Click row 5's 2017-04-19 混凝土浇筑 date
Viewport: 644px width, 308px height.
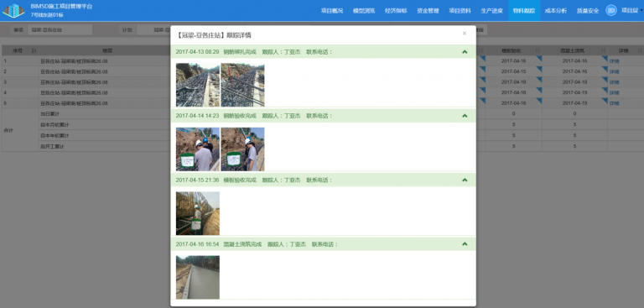pyautogui.click(x=574, y=103)
